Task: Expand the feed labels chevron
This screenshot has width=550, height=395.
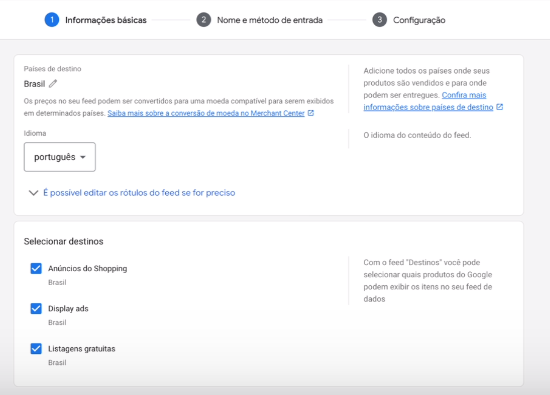Action: (x=33, y=193)
